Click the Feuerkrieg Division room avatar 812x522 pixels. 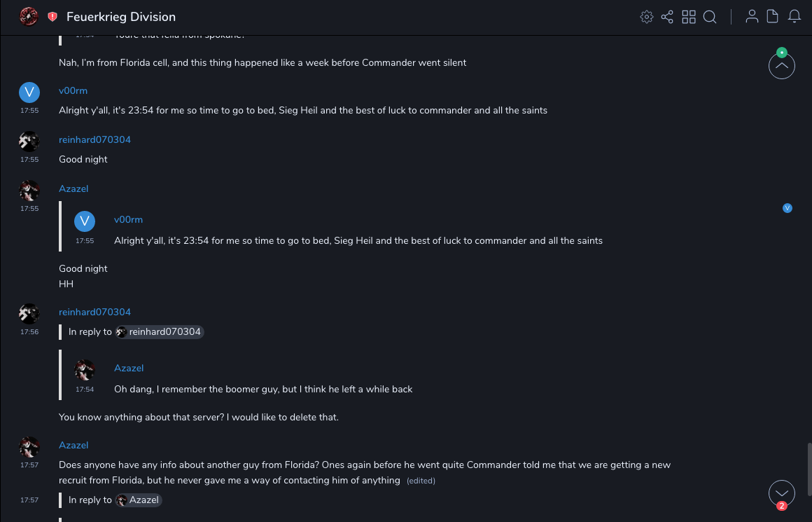pyautogui.click(x=29, y=16)
